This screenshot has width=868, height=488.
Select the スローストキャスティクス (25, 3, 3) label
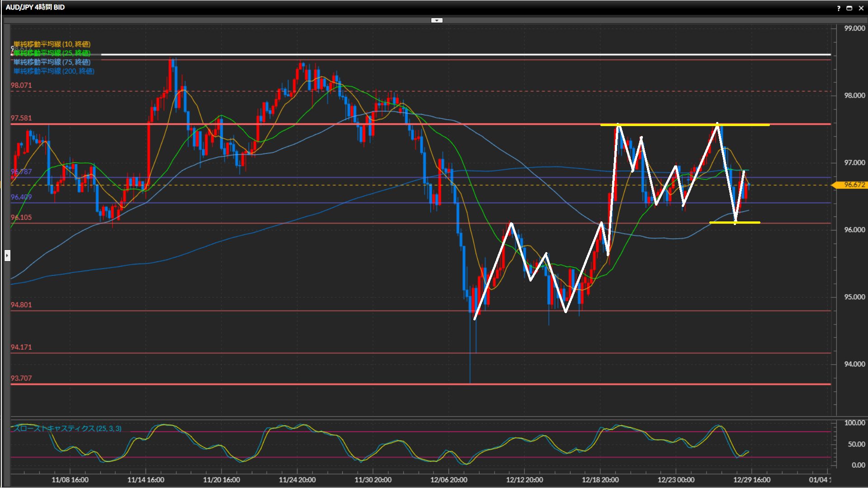click(x=67, y=428)
